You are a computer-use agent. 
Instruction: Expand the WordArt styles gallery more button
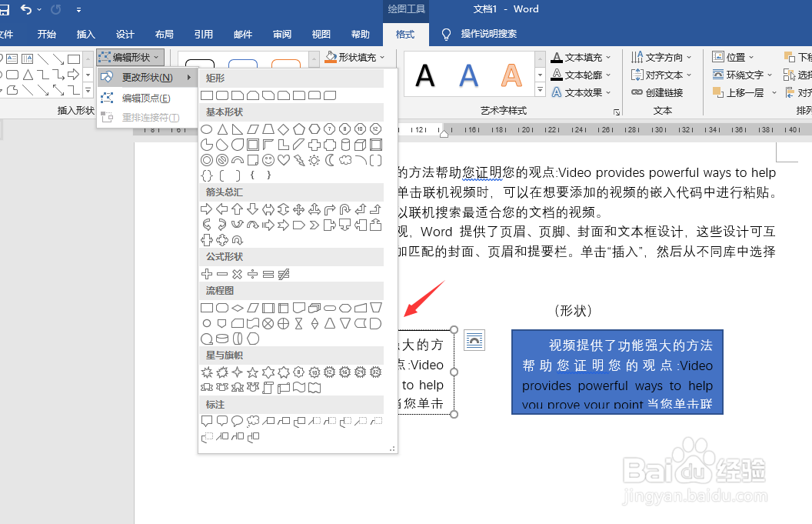(x=540, y=90)
